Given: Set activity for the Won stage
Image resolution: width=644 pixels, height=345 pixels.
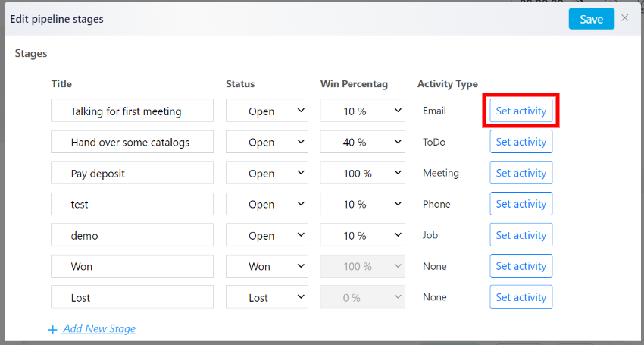Looking at the screenshot, I should pyautogui.click(x=521, y=266).
